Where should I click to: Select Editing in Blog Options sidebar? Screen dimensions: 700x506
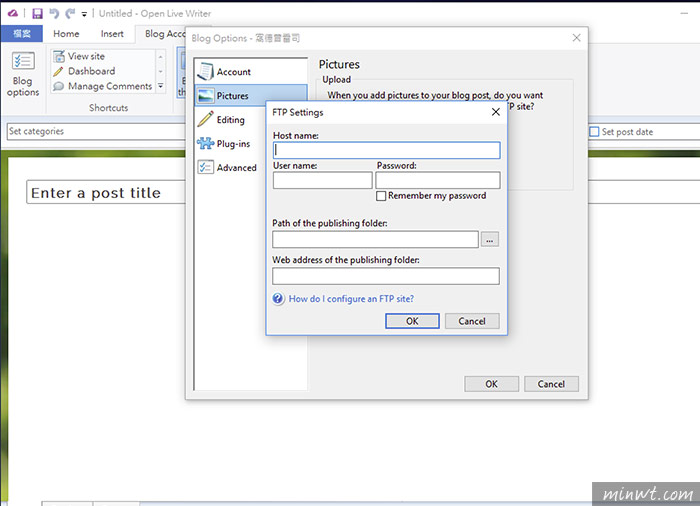click(x=230, y=120)
